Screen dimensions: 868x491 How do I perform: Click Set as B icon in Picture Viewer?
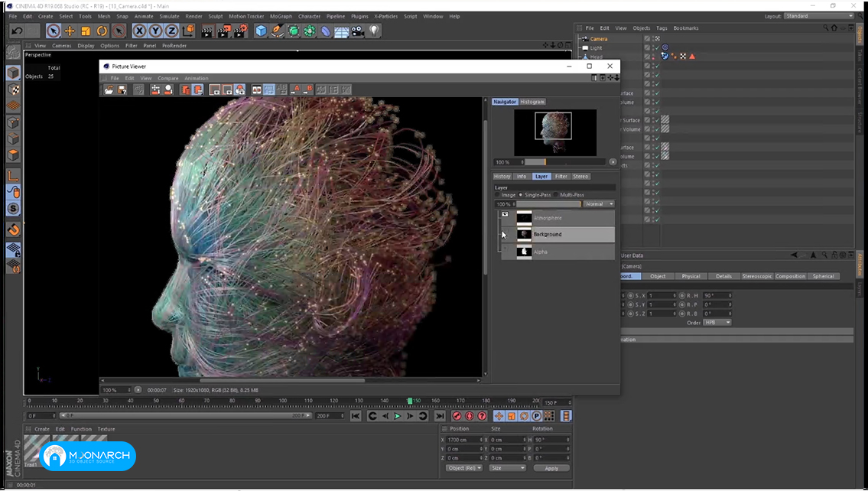pyautogui.click(x=307, y=89)
